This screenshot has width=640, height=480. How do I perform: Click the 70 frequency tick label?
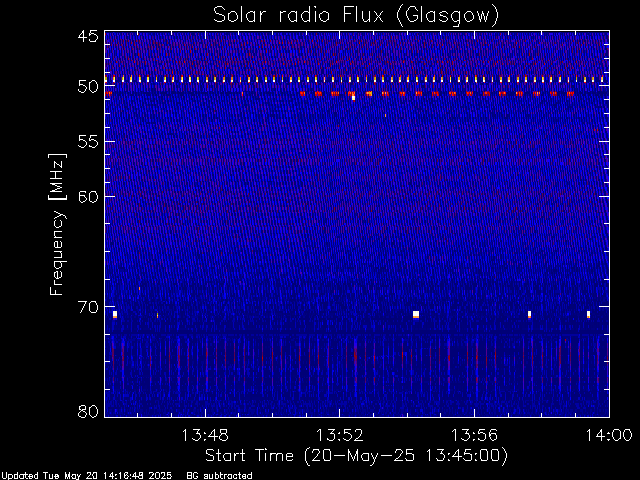coord(88,307)
